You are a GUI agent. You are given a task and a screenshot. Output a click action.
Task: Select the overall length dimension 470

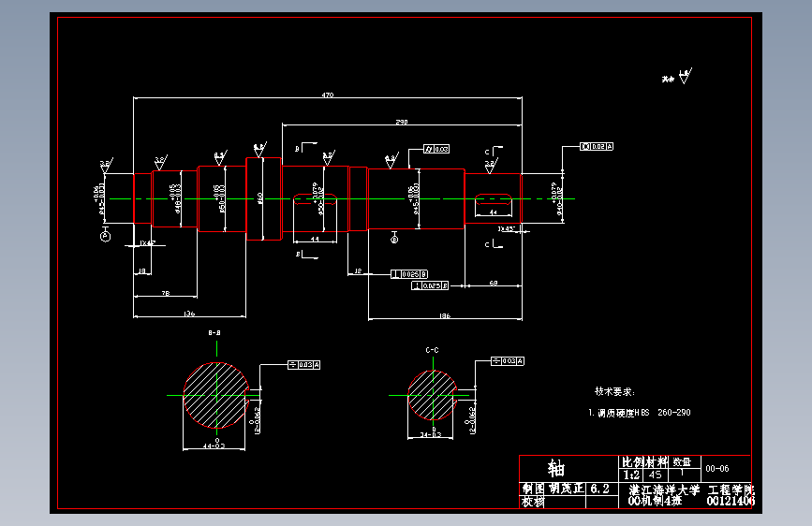click(x=327, y=95)
